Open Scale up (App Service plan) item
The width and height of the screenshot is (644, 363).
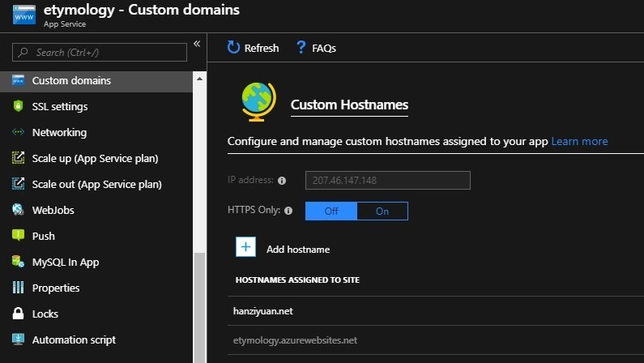point(96,158)
